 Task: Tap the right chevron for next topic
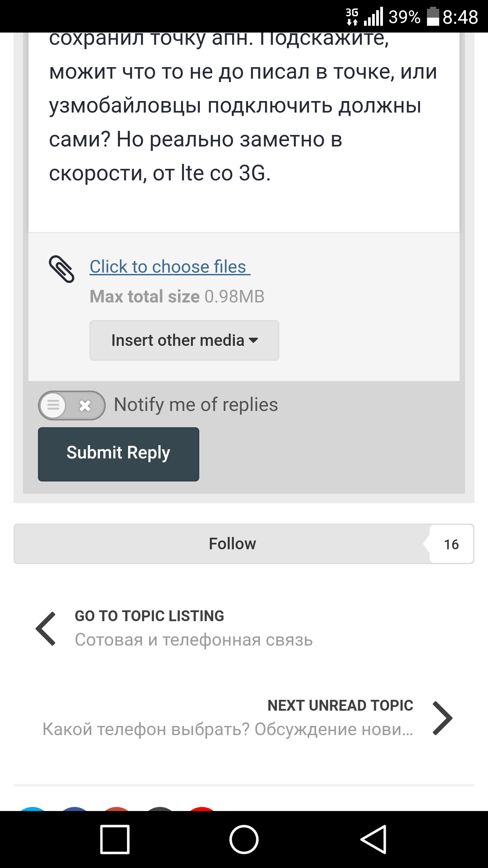443,718
